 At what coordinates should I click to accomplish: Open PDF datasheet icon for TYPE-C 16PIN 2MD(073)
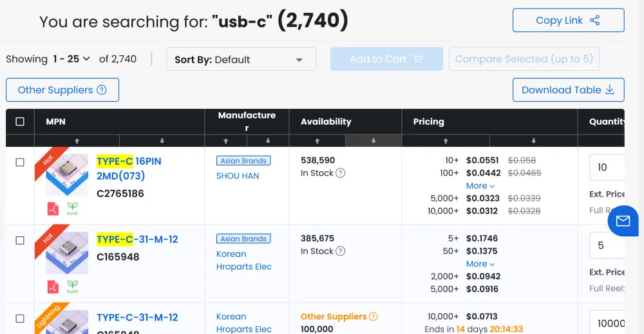click(x=53, y=209)
